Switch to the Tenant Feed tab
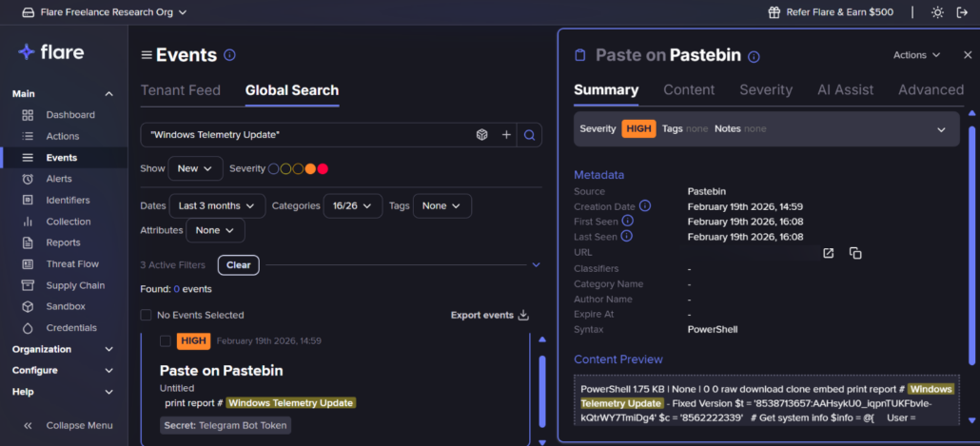Screen dimensions: 980x446 tap(181, 90)
